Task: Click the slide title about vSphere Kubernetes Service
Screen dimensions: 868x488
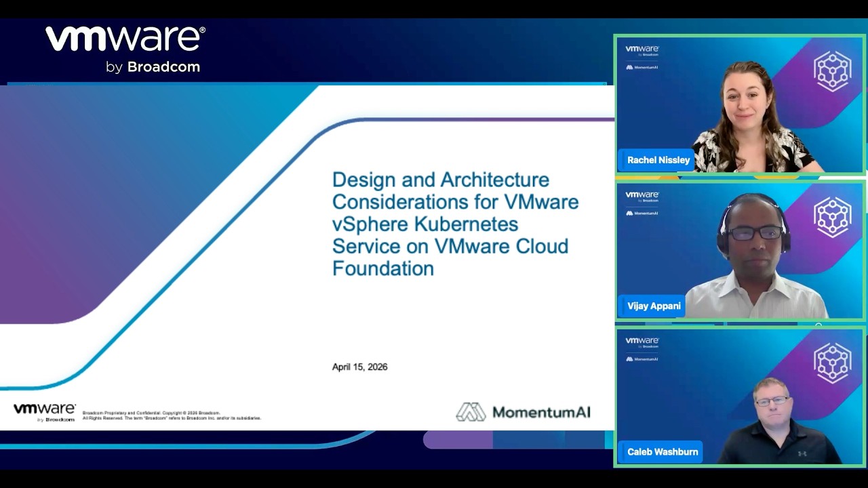Action: click(x=455, y=224)
